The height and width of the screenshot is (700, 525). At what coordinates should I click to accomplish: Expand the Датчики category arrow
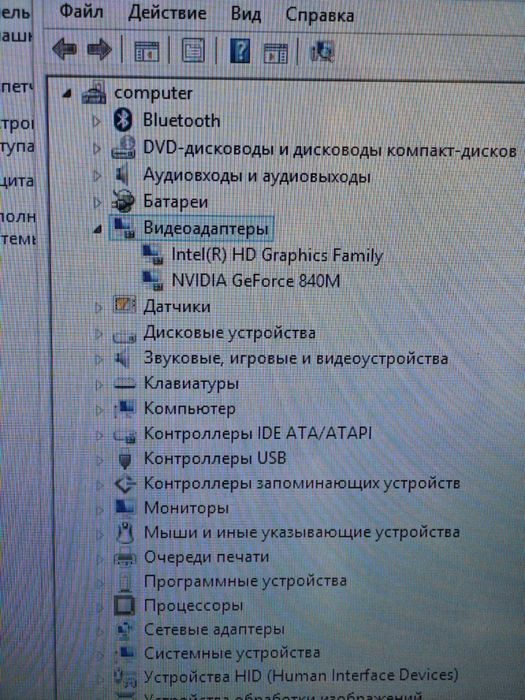pyautogui.click(x=98, y=307)
